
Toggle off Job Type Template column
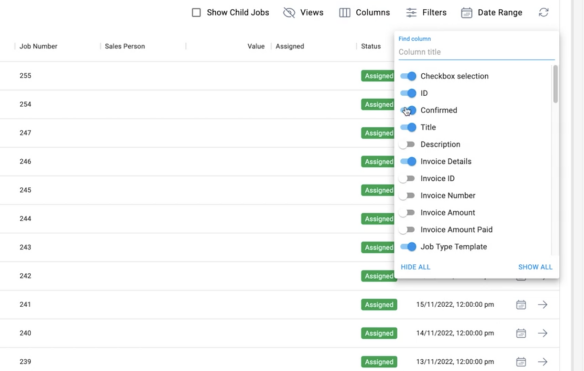(x=408, y=247)
